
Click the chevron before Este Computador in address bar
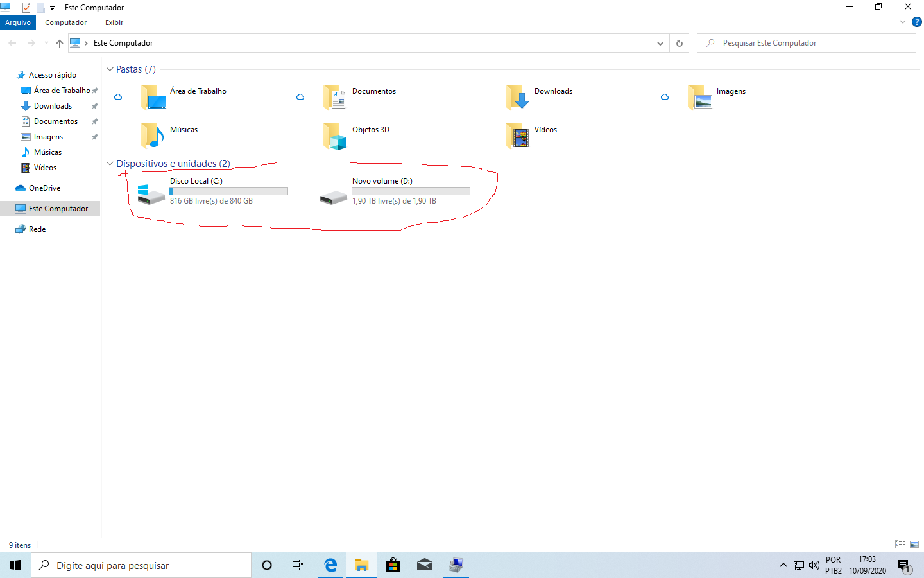86,43
